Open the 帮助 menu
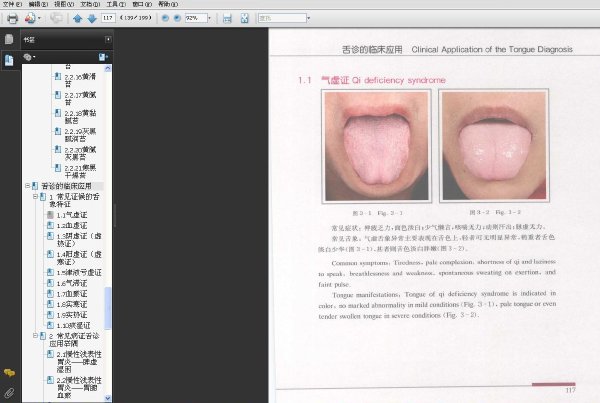 coord(168,4)
